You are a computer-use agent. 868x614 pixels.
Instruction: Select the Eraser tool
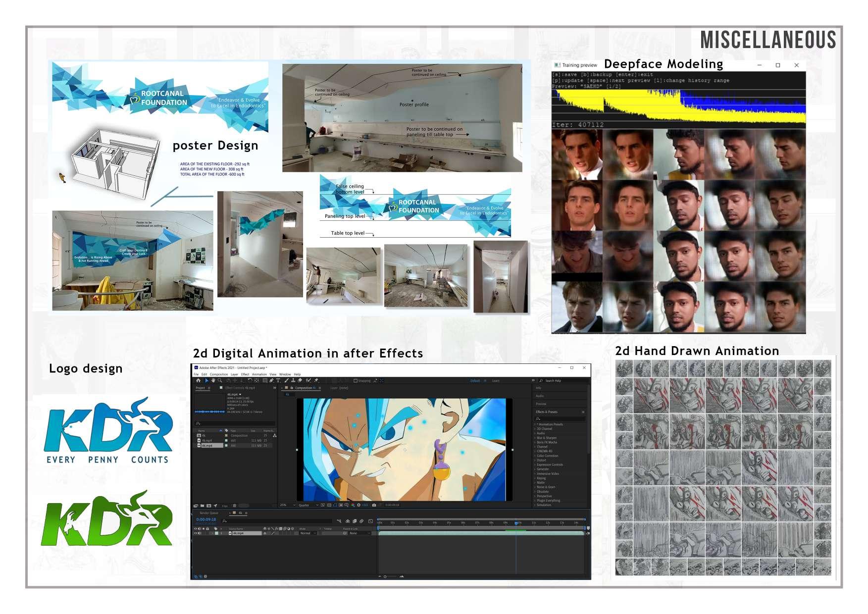[300, 381]
